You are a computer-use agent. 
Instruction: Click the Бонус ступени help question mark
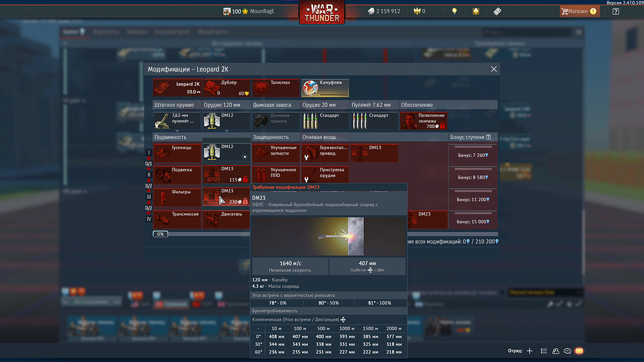pos(488,137)
